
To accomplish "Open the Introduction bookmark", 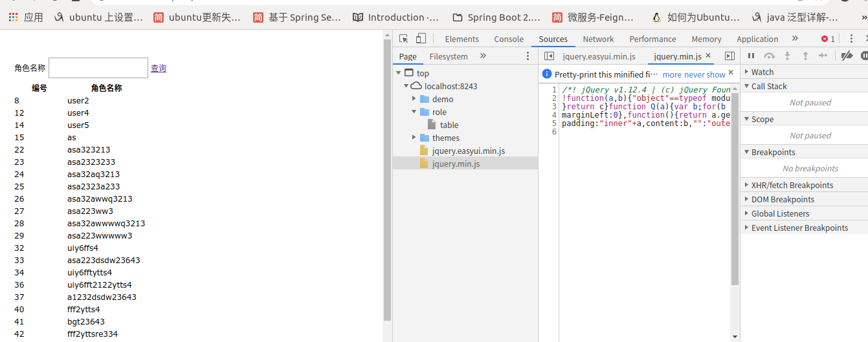I will coord(395,17).
